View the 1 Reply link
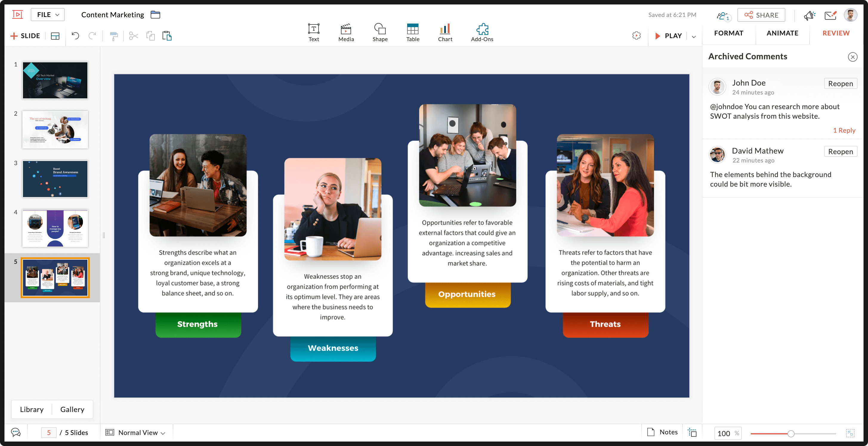The image size is (868, 446). pyautogui.click(x=844, y=130)
